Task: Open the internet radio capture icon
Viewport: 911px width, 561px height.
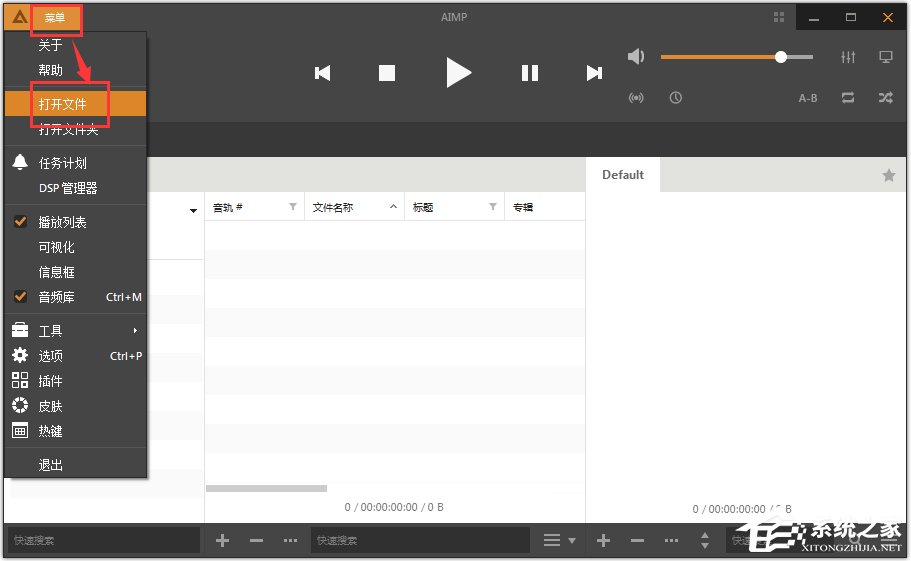Action: click(x=636, y=98)
